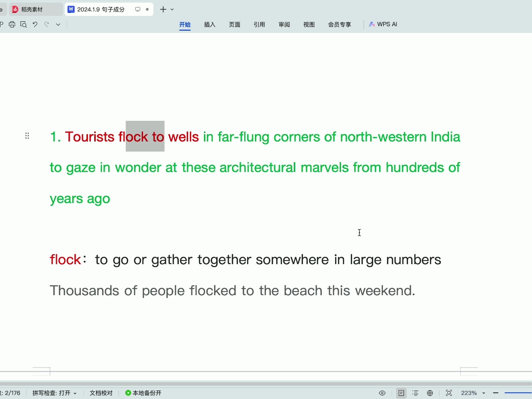532x399 pixels.
Task: Click the horizontal scrollbar above status bar
Action: tap(266, 384)
